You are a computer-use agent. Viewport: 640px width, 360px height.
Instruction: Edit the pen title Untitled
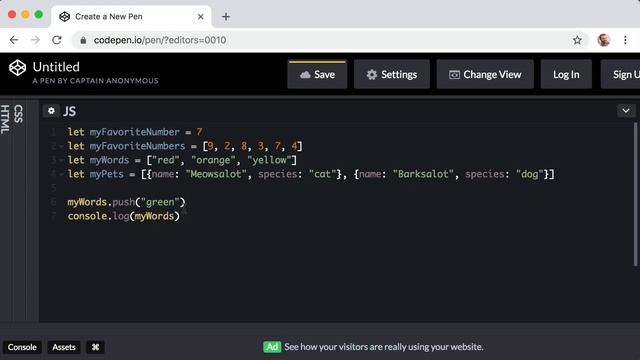(56, 67)
